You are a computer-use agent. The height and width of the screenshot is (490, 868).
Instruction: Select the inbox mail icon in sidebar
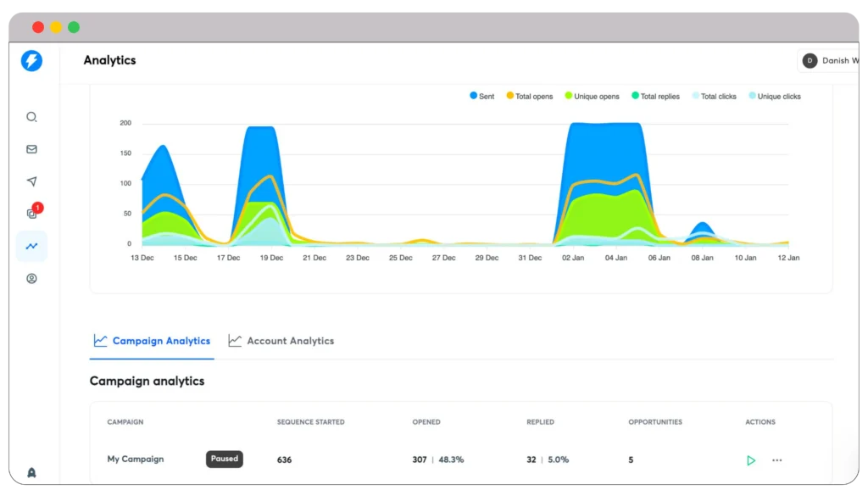click(31, 149)
